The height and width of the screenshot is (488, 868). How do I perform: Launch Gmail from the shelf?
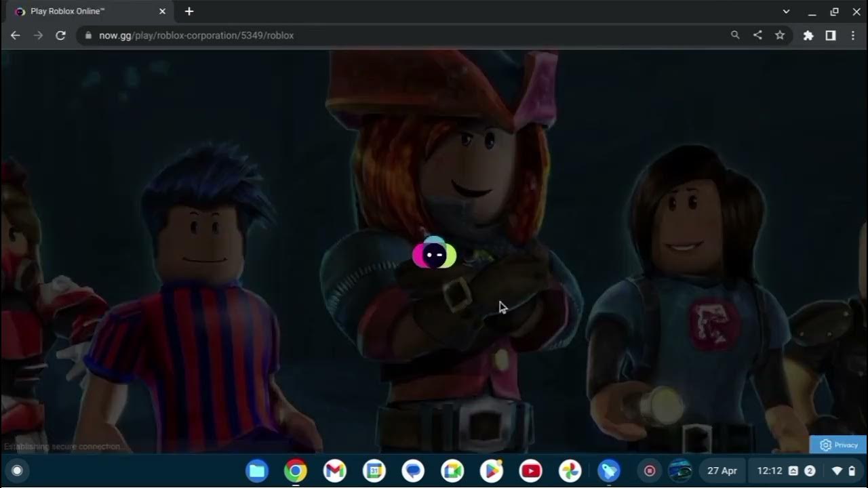click(334, 470)
